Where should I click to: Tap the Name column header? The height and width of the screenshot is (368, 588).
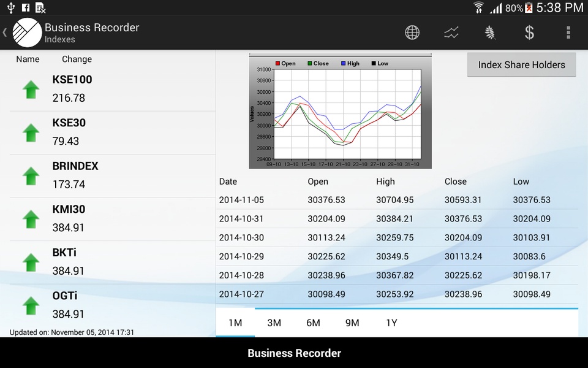point(28,59)
